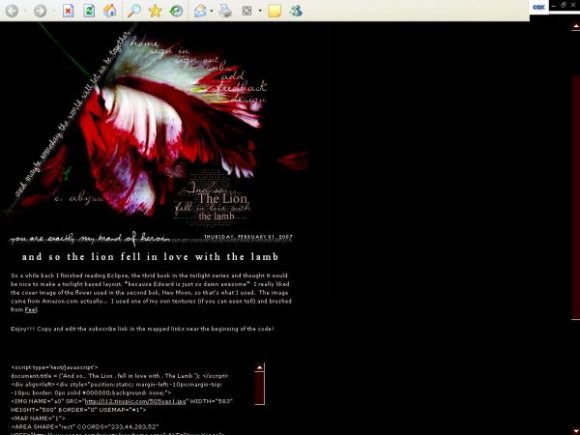Viewport: 580px width, 435px height.
Task: Go back with the Back arrow
Action: coord(12,11)
